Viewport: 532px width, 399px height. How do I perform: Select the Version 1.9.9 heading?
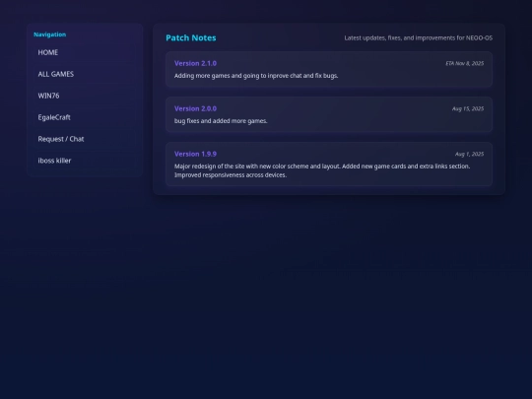pos(195,154)
